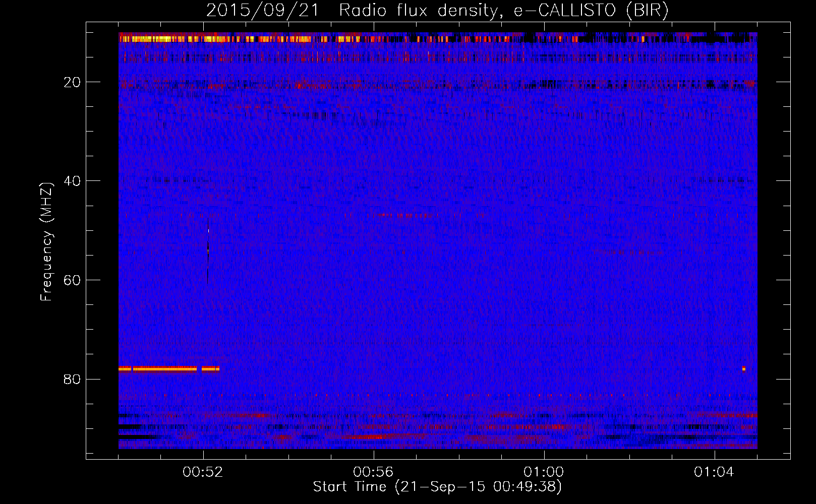Click the 80 frequency tick label
Image resolution: width=816 pixels, height=504 pixels.
73,379
